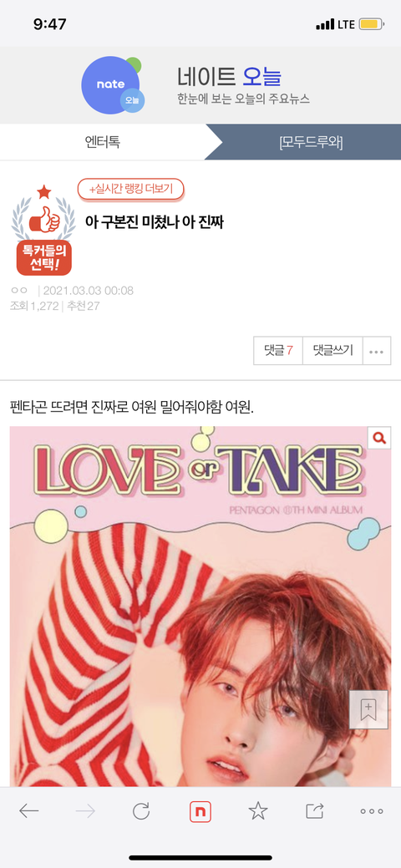401x868 pixels.
Task: Open the browser more options menu
Action: pyautogui.click(x=371, y=811)
